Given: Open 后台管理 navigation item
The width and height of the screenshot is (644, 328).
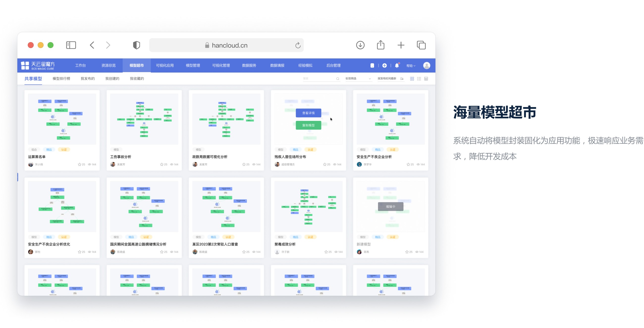Looking at the screenshot, I should [333, 65].
